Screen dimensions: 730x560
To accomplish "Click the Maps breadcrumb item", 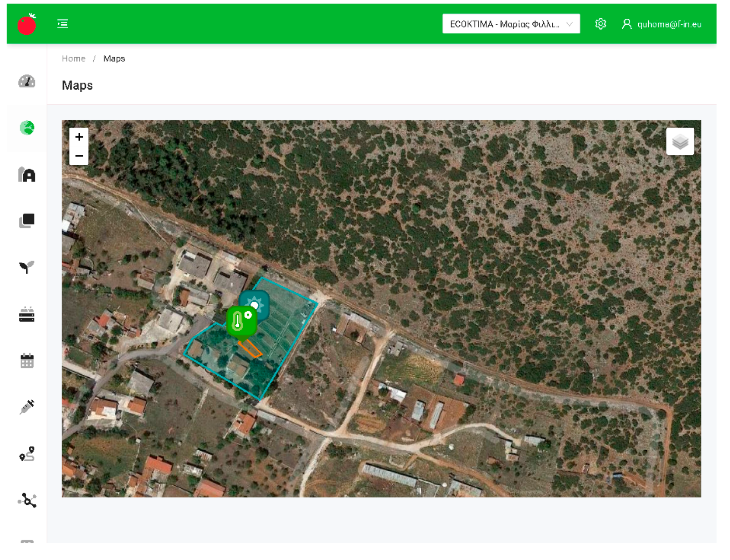I will tap(114, 59).
